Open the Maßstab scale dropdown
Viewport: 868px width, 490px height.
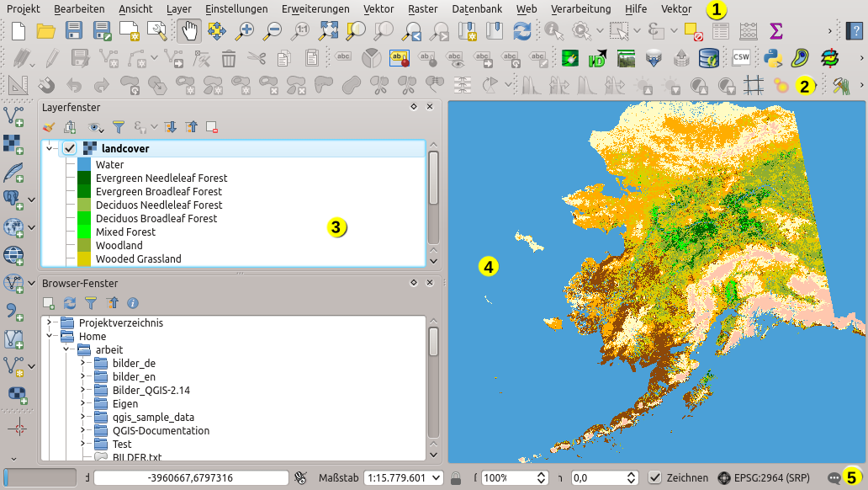(436, 477)
